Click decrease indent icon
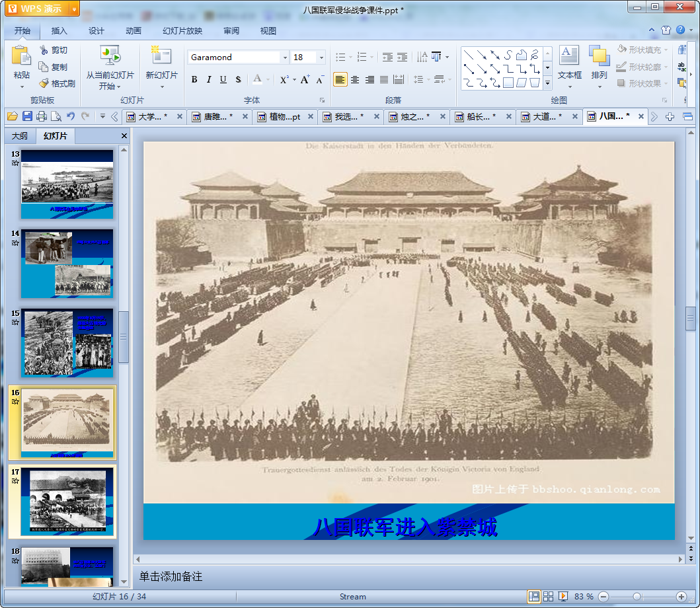This screenshot has width=700, height=608. tap(387, 57)
